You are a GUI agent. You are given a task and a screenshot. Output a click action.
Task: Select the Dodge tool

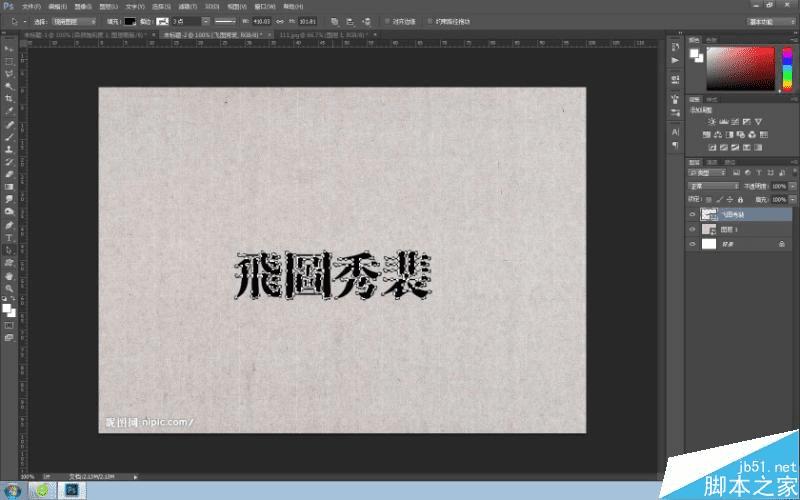pyautogui.click(x=9, y=211)
